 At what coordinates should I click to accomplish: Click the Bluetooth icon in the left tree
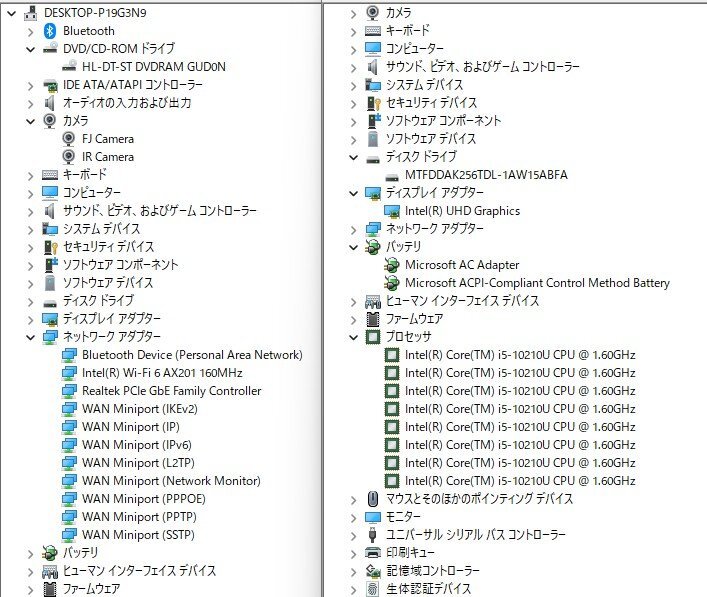(x=50, y=31)
